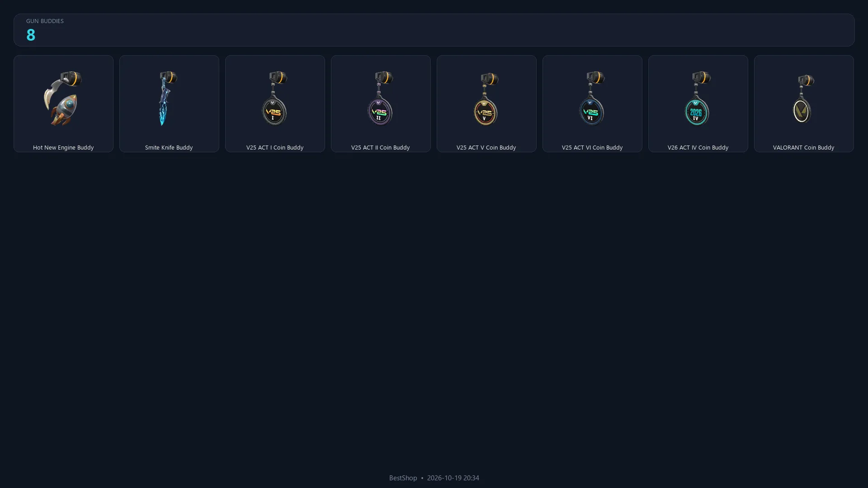Click the 'V25 ACT VI Coin Buddy' text
The image size is (868, 488).
tap(592, 147)
